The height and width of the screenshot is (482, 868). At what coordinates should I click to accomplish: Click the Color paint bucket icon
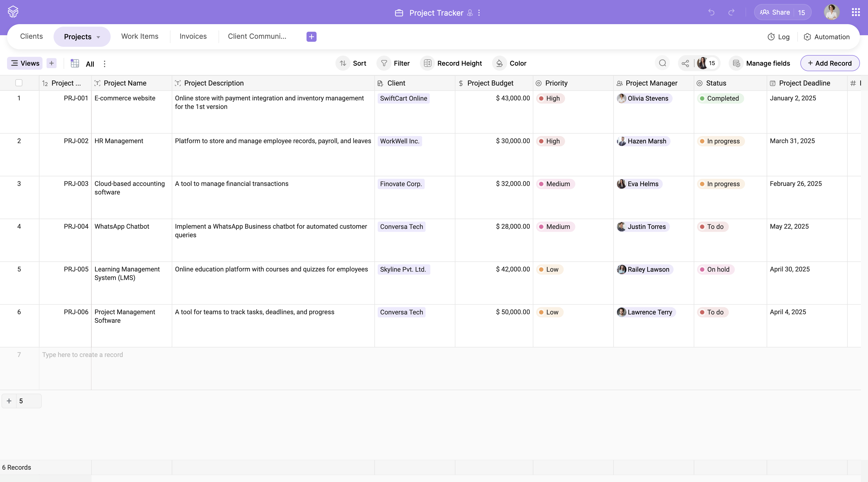tap(499, 63)
